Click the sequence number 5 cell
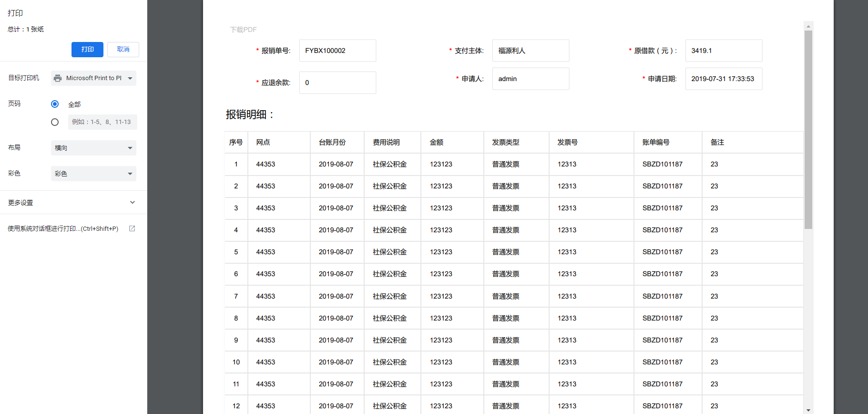The image size is (868, 414). click(236, 252)
